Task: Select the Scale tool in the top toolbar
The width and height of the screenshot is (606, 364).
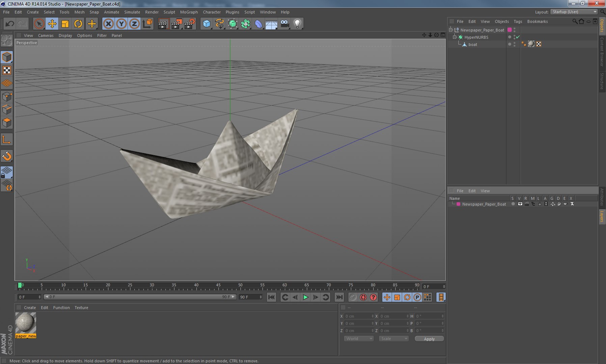Action: point(65,24)
